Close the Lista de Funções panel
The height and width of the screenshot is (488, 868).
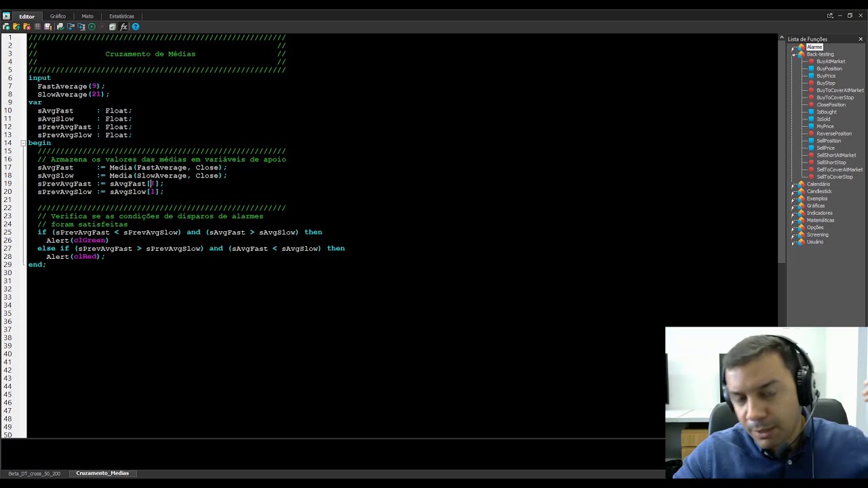point(861,39)
